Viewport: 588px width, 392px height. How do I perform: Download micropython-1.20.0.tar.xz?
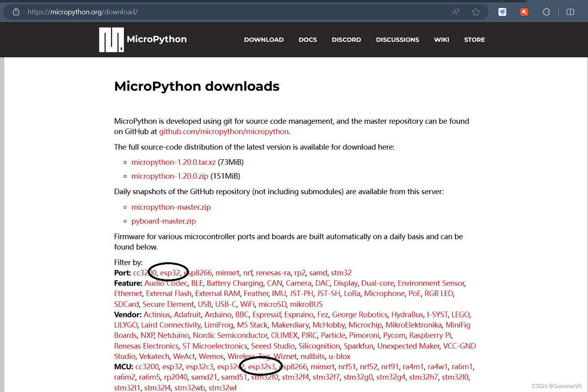point(173,162)
